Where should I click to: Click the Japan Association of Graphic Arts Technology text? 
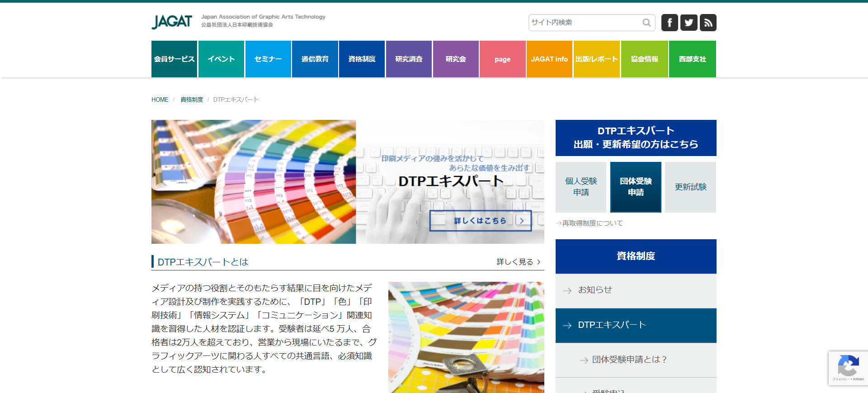263,17
